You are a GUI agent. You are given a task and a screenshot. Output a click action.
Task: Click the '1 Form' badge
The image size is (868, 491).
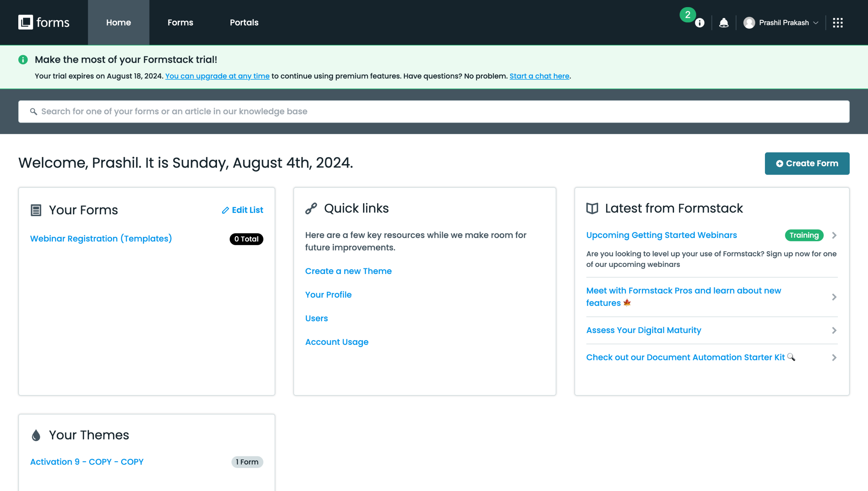(x=247, y=462)
